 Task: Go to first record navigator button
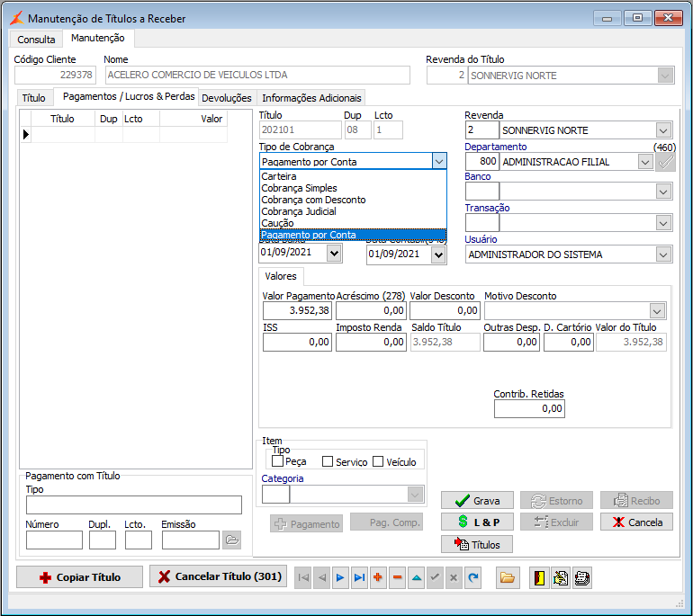[x=303, y=577]
